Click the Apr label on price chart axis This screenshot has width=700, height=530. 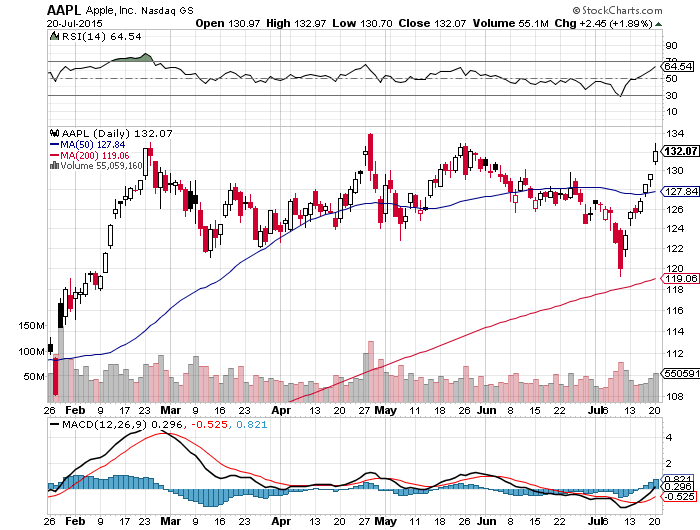281,410
